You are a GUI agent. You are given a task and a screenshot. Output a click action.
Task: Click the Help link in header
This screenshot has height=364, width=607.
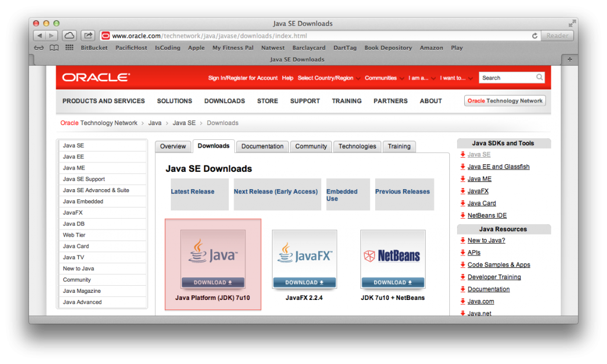287,78
